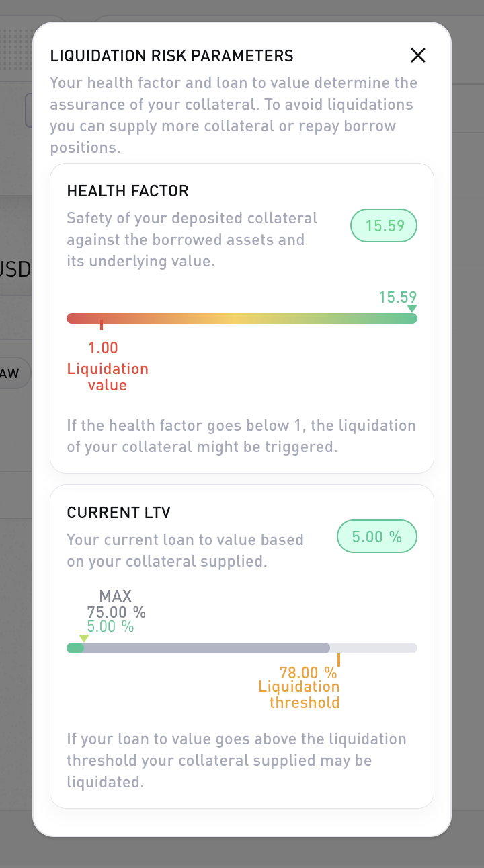The width and height of the screenshot is (484, 868).
Task: Click the light-green triangle marker on LTV bar
Action: (83, 638)
